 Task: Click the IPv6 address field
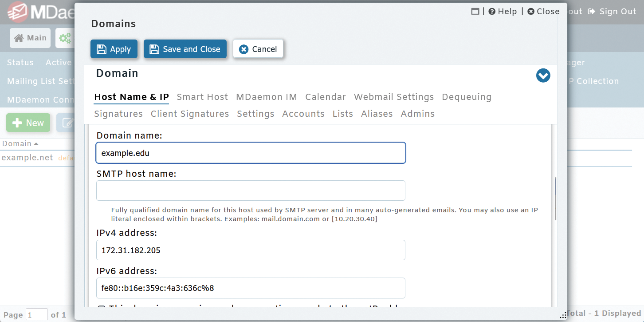click(251, 288)
